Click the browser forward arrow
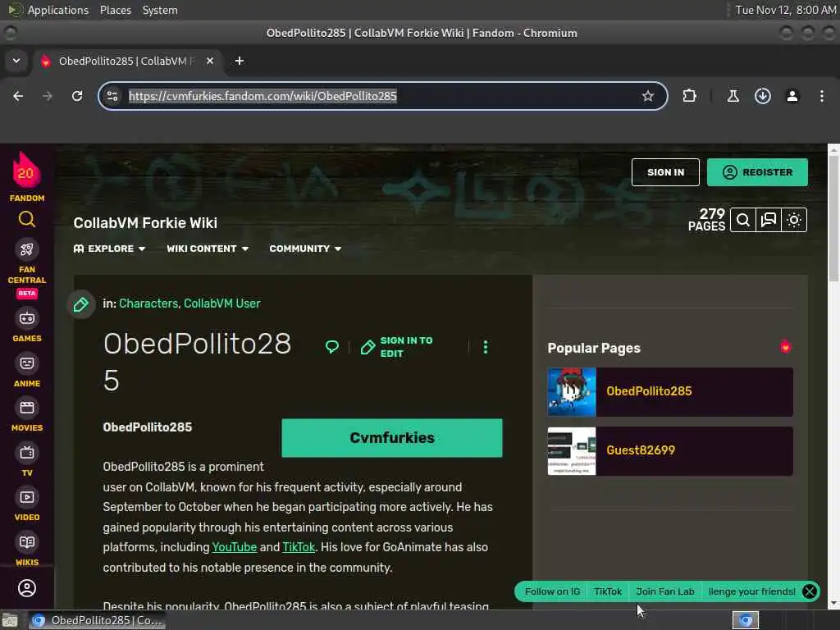 pyautogui.click(x=48, y=96)
